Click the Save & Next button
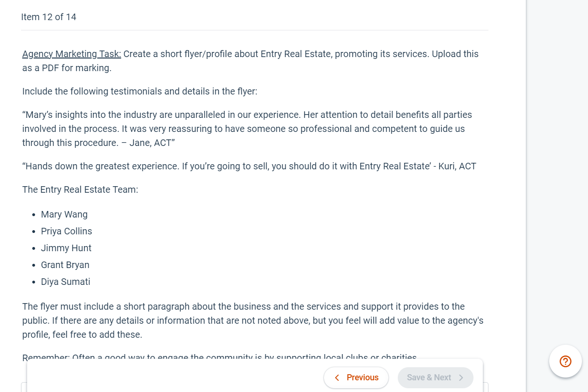This screenshot has height=392, width=588. point(435,377)
